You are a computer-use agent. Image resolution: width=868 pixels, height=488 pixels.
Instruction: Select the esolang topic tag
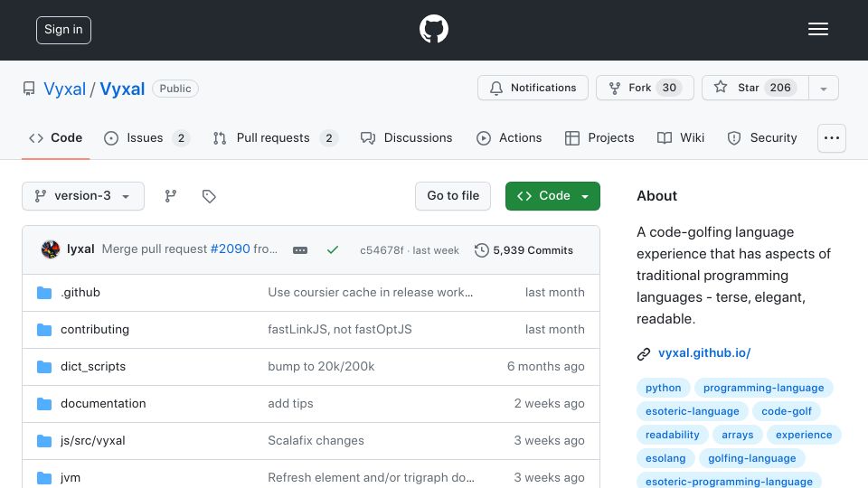pos(665,458)
